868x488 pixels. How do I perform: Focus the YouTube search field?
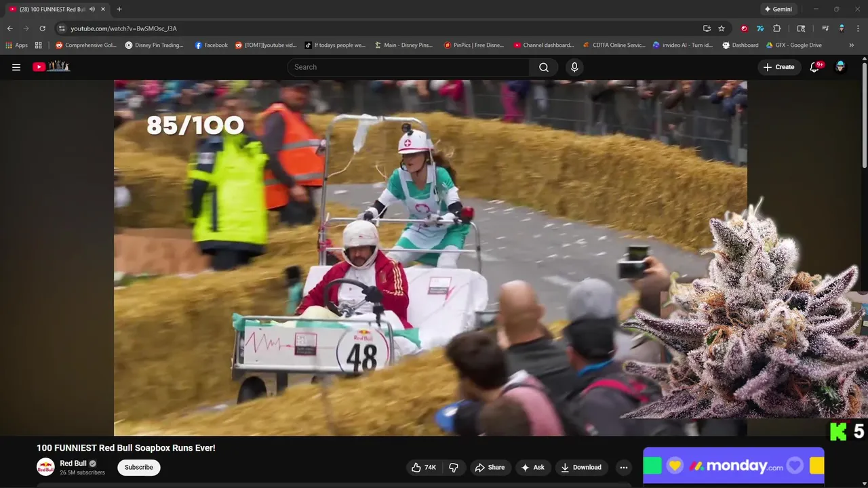click(x=408, y=67)
